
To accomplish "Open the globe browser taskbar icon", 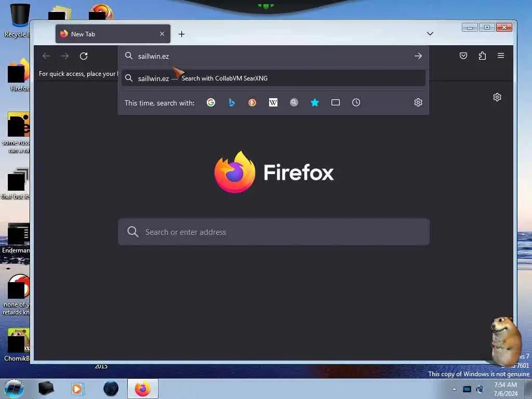I will pos(111,389).
